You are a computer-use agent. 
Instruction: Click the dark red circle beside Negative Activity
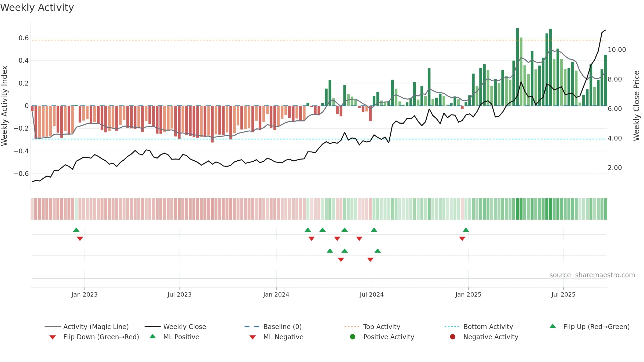click(453, 337)
